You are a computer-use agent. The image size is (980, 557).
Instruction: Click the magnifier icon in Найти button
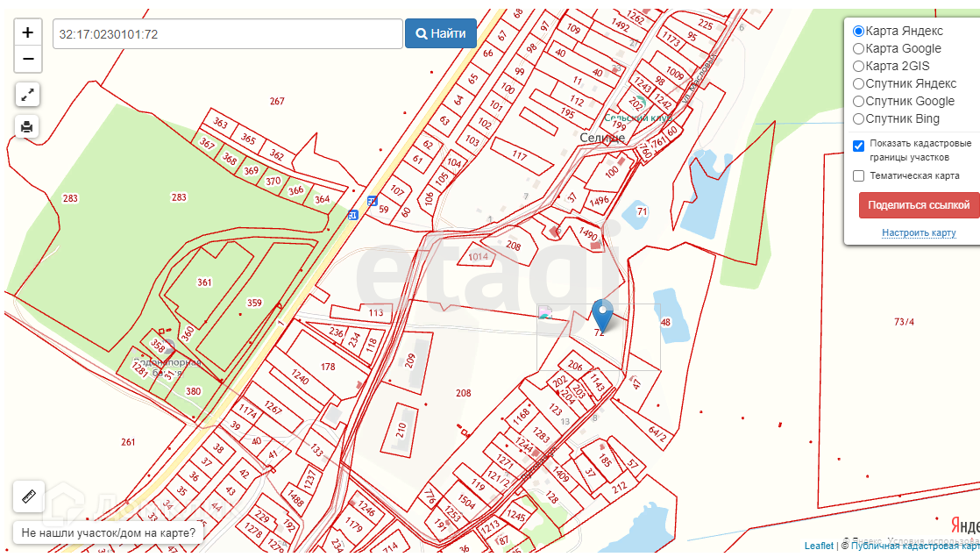point(422,33)
